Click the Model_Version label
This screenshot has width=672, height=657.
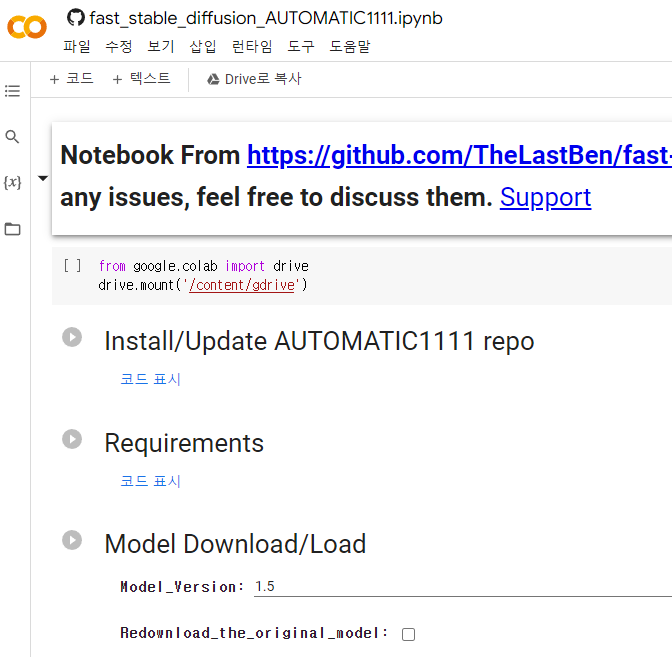(x=182, y=586)
